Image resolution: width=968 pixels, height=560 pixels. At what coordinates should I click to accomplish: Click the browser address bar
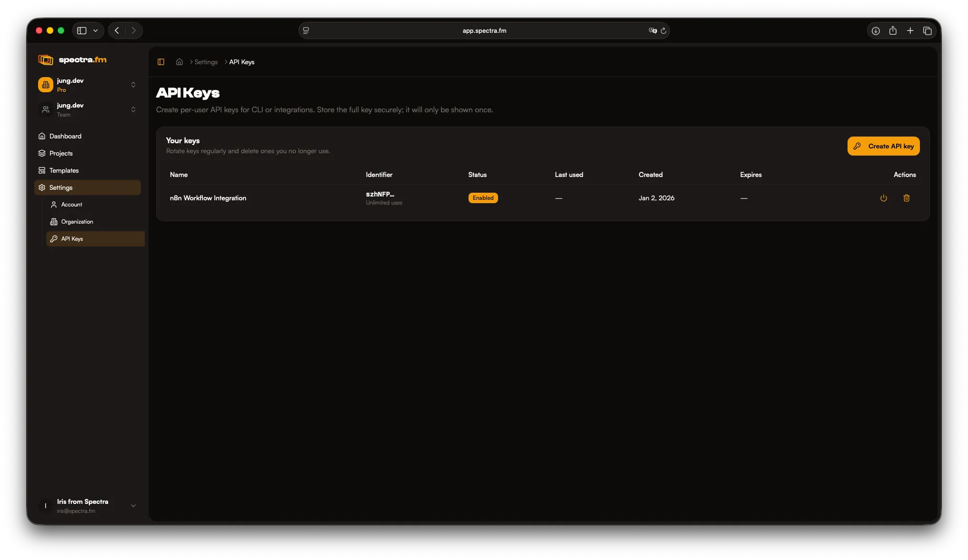pyautogui.click(x=484, y=30)
